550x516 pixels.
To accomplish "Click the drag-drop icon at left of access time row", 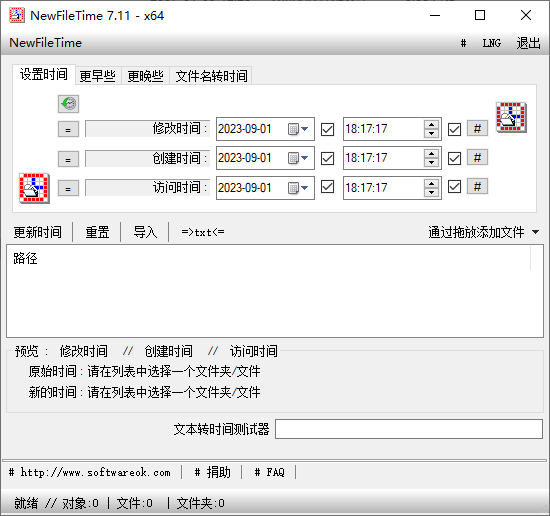I will tap(34, 188).
